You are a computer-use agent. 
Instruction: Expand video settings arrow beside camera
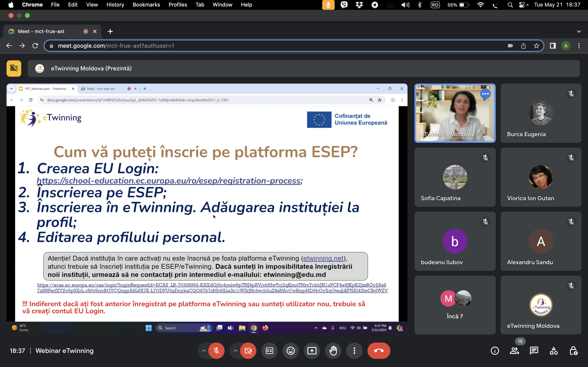pos(235,350)
